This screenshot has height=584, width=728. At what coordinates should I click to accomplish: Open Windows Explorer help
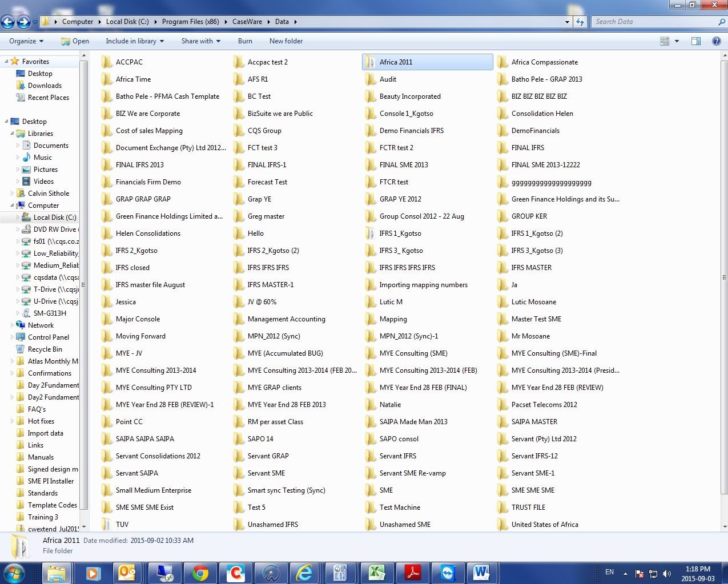click(x=716, y=41)
